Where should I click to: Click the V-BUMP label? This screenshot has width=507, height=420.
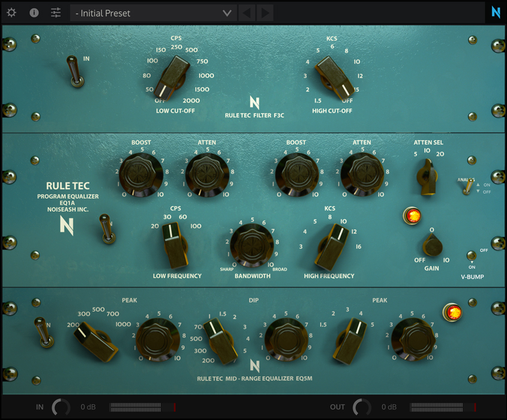472,277
